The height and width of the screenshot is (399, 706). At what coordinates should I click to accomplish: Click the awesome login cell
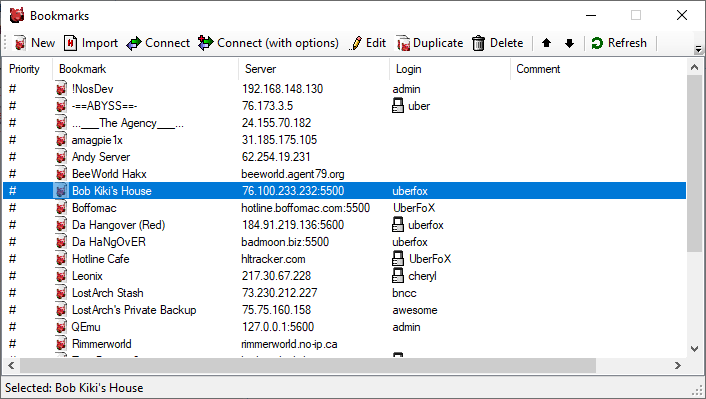pyautogui.click(x=415, y=310)
